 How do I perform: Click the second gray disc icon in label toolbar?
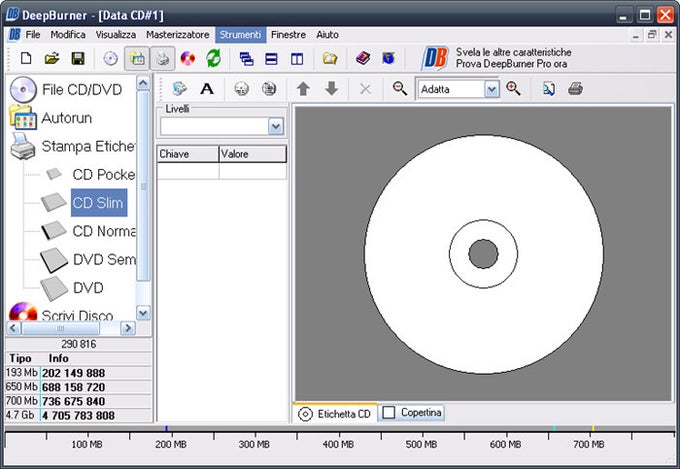click(x=269, y=89)
